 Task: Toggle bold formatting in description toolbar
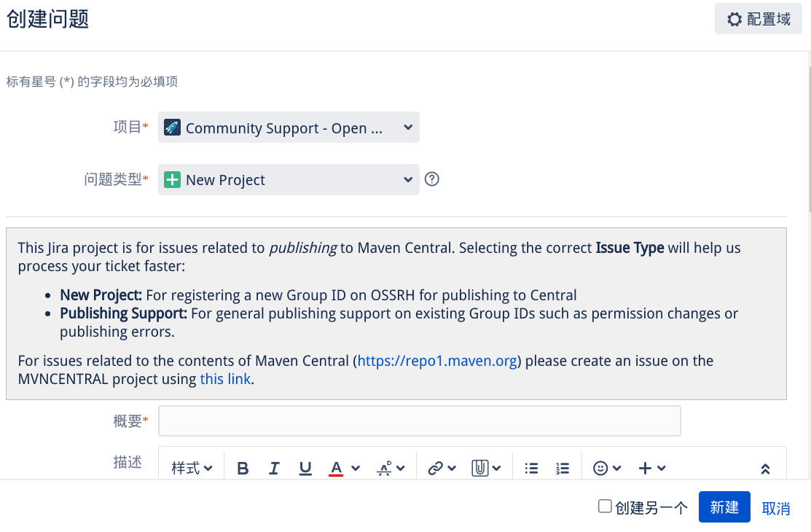(x=243, y=469)
